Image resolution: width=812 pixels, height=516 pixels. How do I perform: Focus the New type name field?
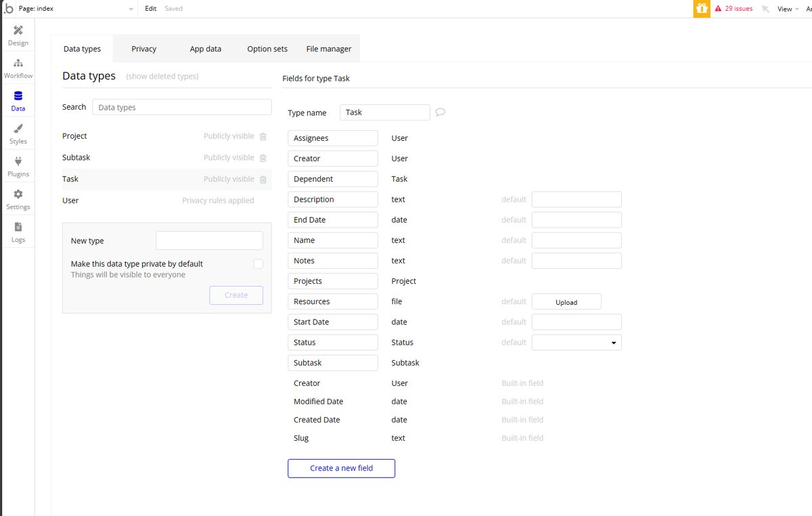pyautogui.click(x=209, y=240)
